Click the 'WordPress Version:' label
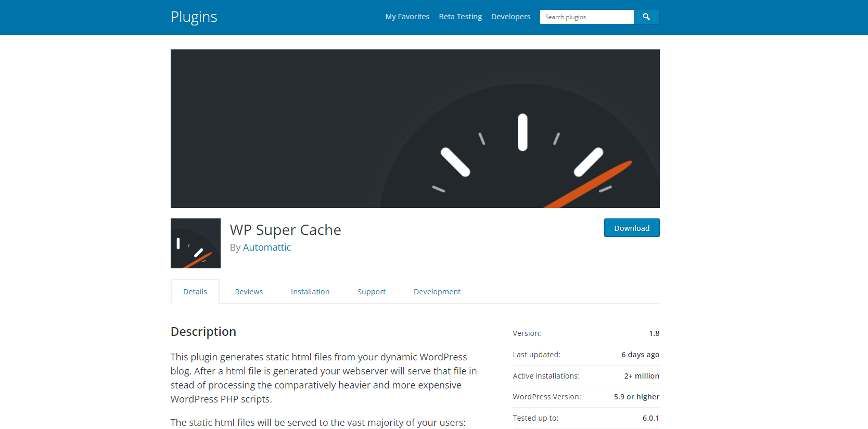Screen dimensions: 868x429 547,397
